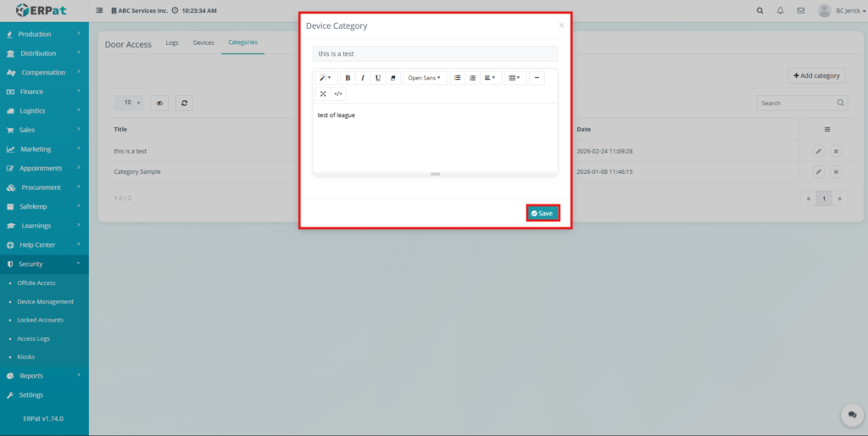Open the Learnings sidebar menu
The image size is (868, 436).
click(x=44, y=226)
